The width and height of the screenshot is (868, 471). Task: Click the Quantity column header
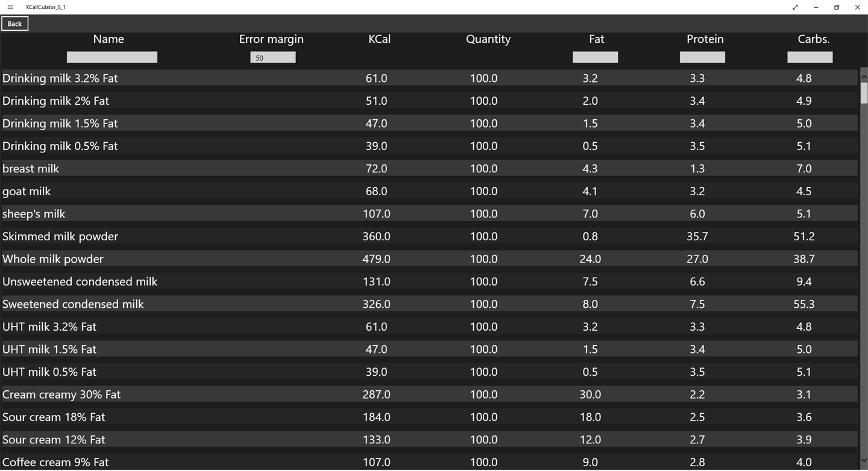pyautogui.click(x=488, y=39)
